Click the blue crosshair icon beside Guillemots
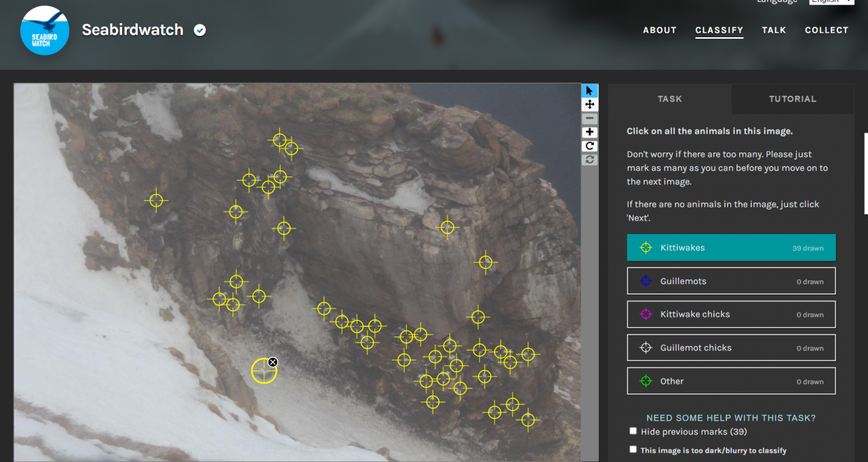 646,281
